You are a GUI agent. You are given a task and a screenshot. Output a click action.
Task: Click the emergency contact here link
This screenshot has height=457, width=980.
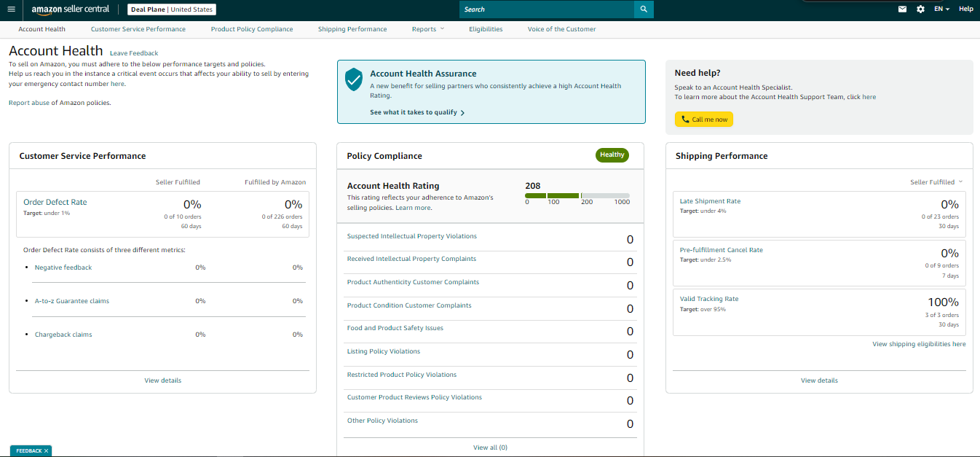click(118, 84)
